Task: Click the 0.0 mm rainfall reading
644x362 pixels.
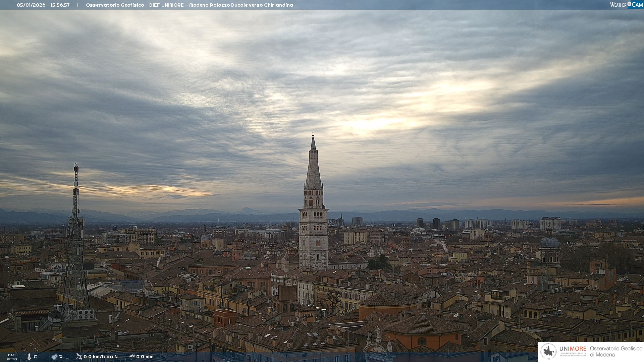Action: pos(145,357)
